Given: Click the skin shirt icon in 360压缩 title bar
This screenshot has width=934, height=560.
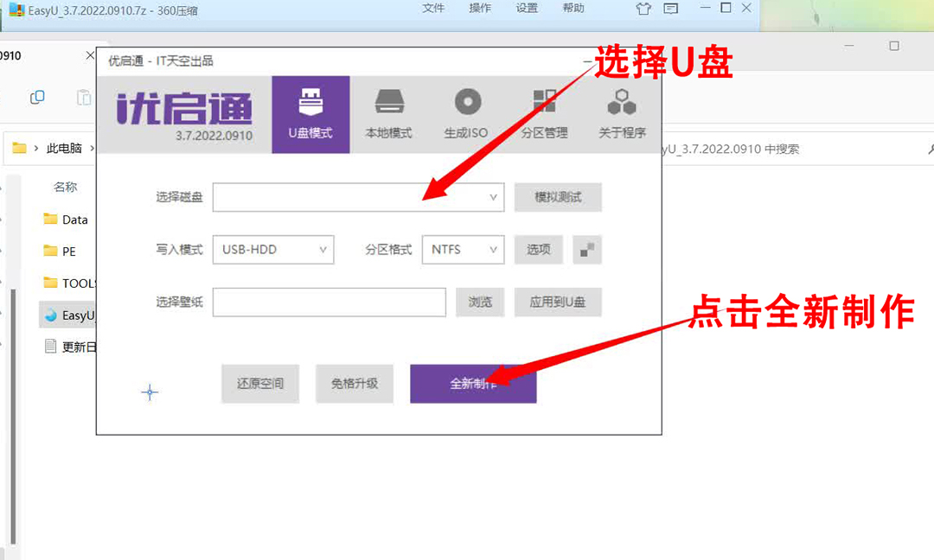Looking at the screenshot, I should [x=643, y=9].
